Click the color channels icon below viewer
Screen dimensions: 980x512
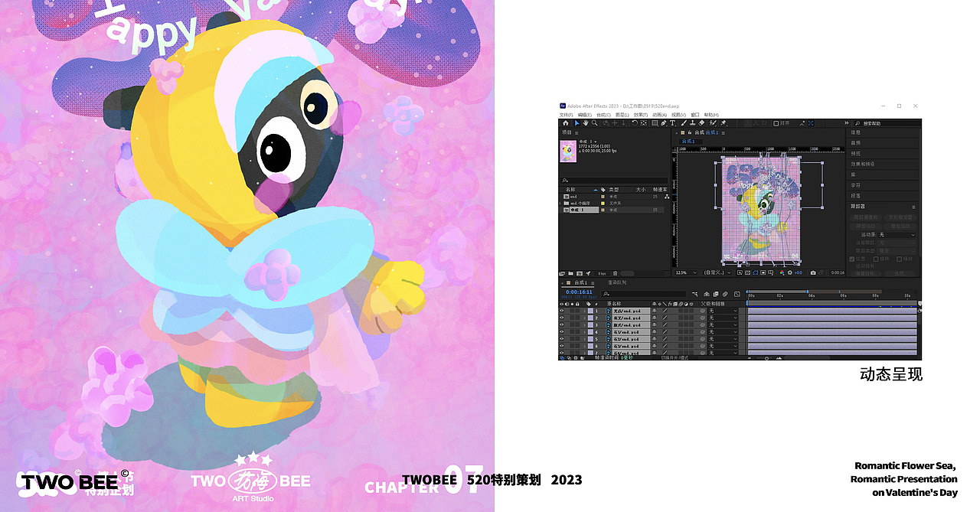782,272
